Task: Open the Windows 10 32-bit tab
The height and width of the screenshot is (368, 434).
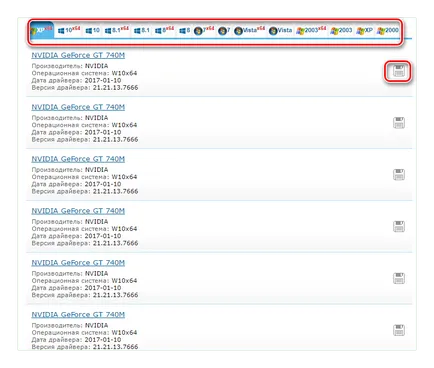Action: pyautogui.click(x=93, y=30)
